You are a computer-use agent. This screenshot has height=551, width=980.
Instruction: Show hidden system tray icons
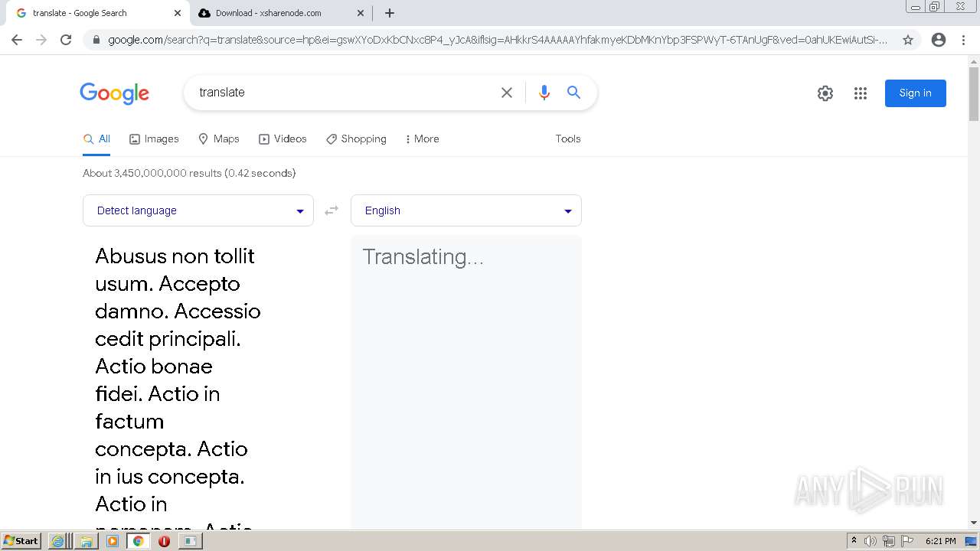coord(854,541)
